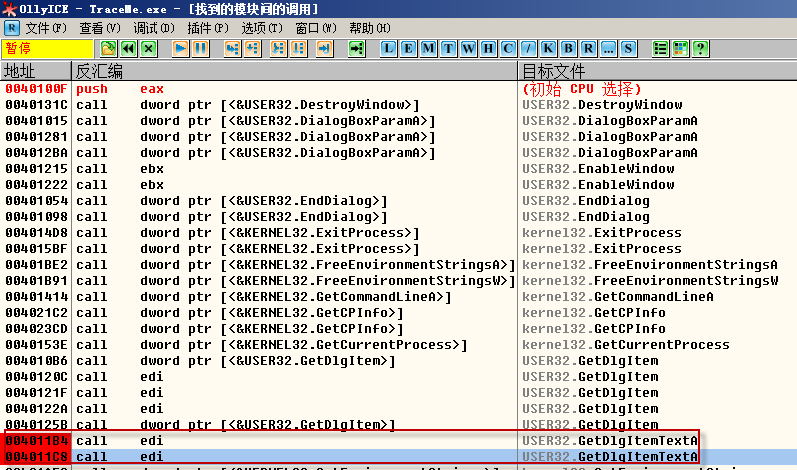This screenshot has height=470, width=797.
Task: Open Executable modules with E button
Action: (408, 49)
